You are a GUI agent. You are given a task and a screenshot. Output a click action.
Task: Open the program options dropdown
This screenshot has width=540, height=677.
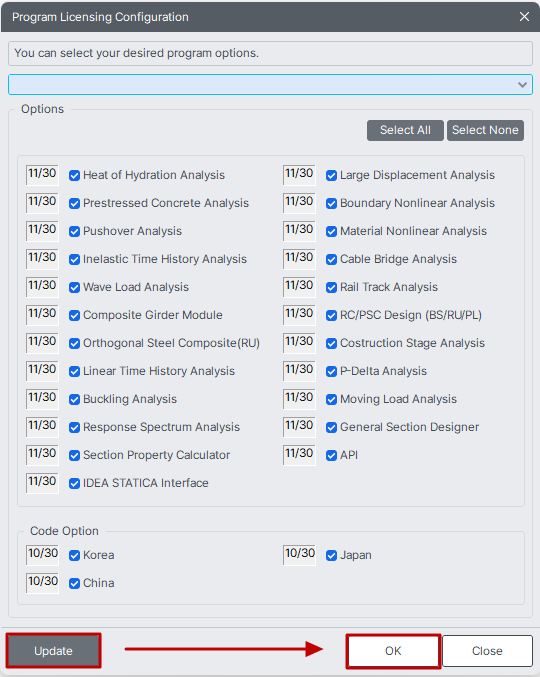tap(270, 85)
